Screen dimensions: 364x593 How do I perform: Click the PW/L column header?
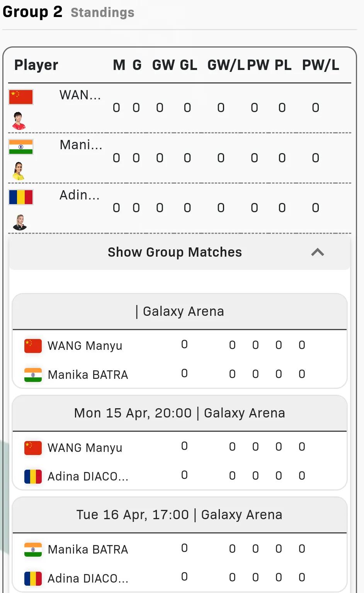320,65
